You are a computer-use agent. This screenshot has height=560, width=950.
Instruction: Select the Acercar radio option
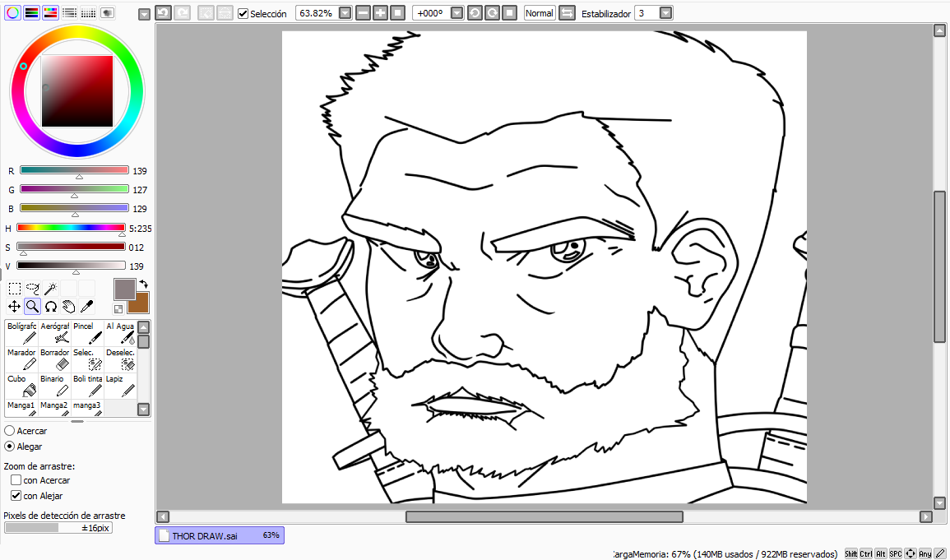point(10,431)
